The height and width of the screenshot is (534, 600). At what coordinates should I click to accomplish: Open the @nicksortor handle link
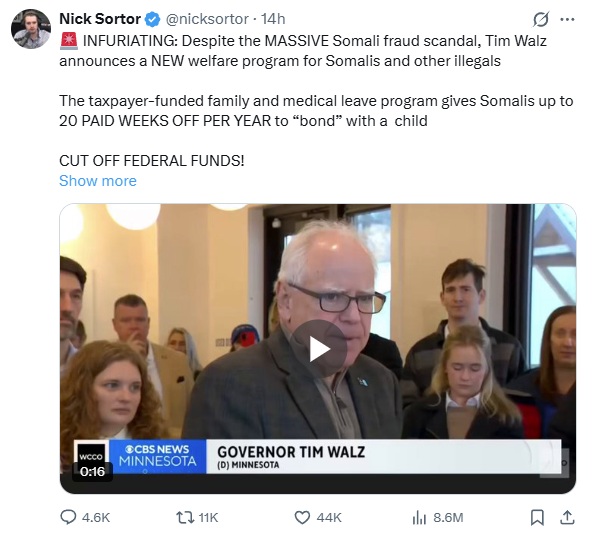point(207,19)
